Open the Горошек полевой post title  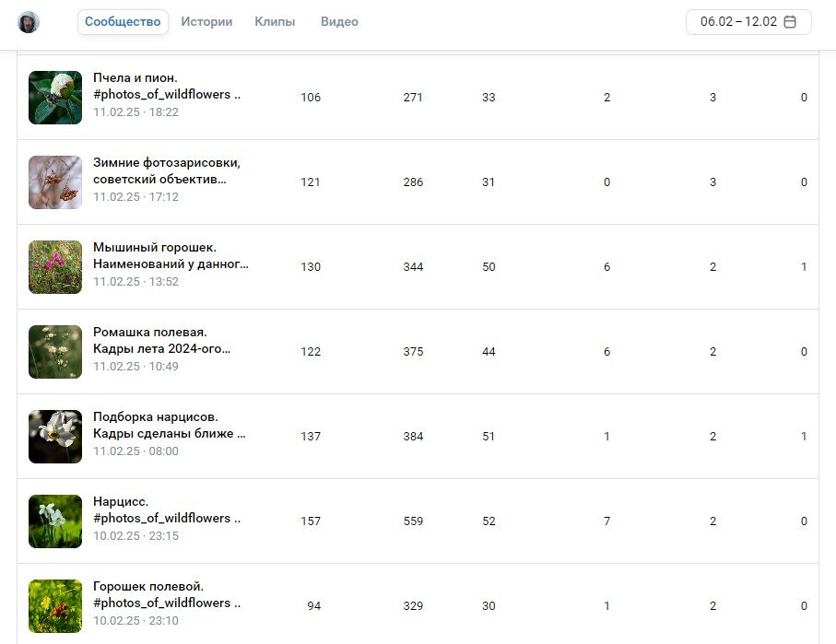tap(147, 587)
